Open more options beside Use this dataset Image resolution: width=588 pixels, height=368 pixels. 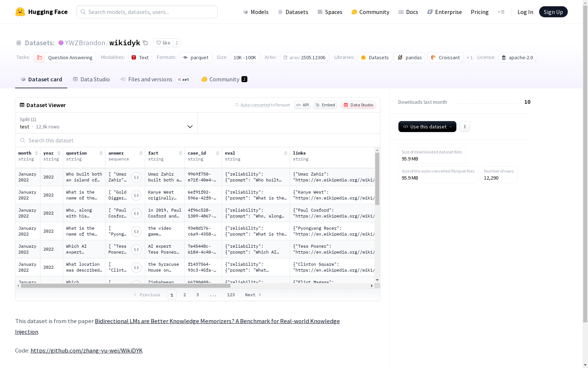click(x=465, y=127)
